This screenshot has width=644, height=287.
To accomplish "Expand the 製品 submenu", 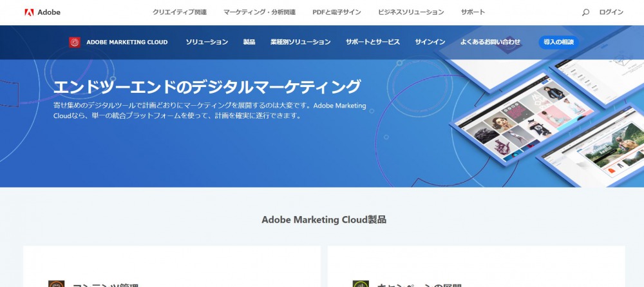I will (249, 43).
